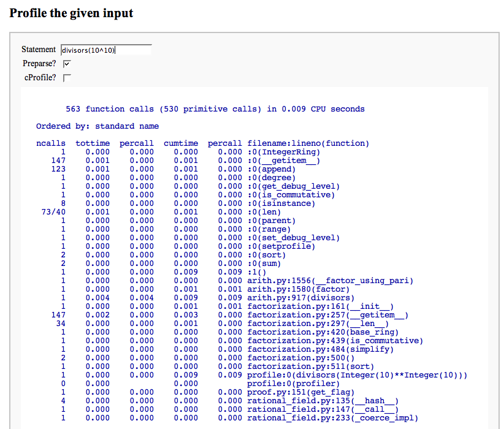Click the 'Ordered by: standard name' text
The width and height of the screenshot is (504, 429).
(x=97, y=126)
